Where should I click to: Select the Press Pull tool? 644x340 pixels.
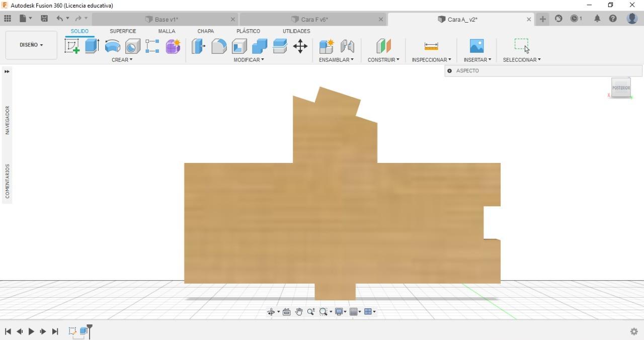coord(199,46)
